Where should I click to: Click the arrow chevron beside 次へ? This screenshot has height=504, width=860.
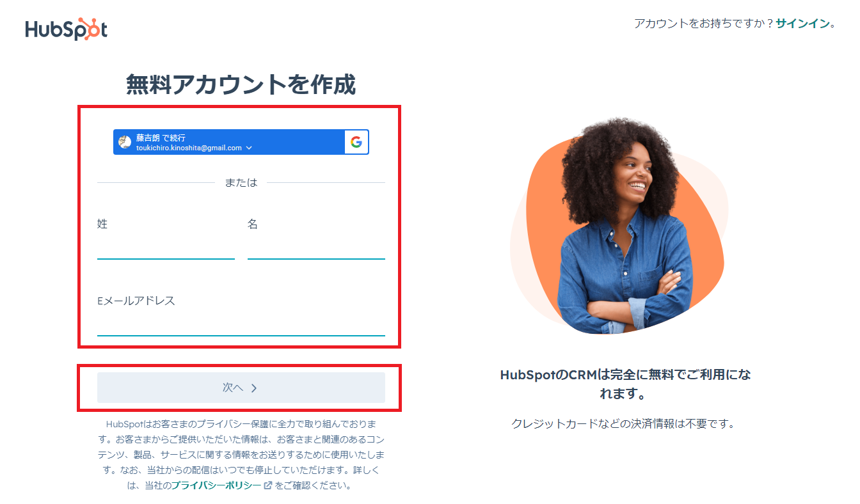[x=254, y=388]
